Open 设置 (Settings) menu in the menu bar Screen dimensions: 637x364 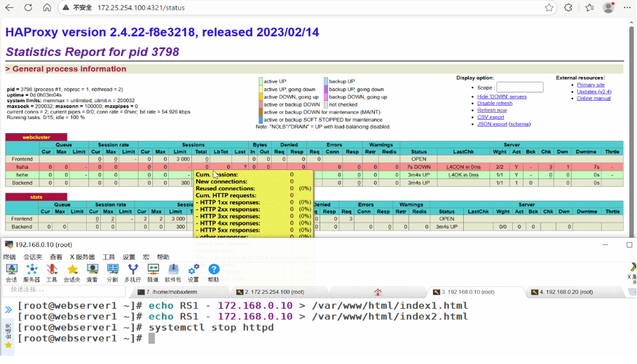(x=129, y=257)
